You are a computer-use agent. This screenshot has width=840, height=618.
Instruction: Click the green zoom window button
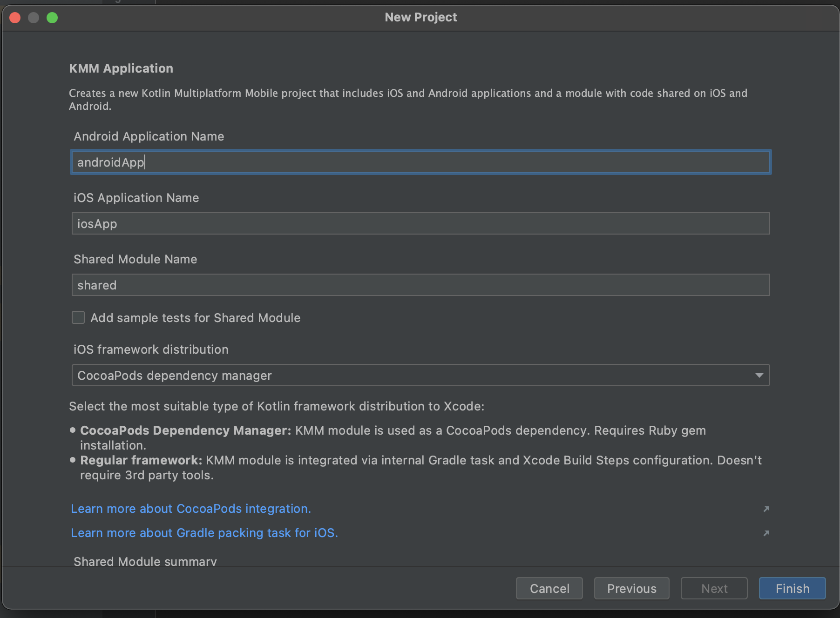[52, 18]
